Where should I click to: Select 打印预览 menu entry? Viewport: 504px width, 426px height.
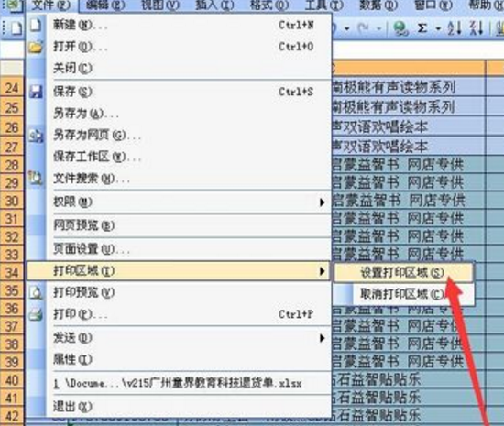pyautogui.click(x=179, y=292)
